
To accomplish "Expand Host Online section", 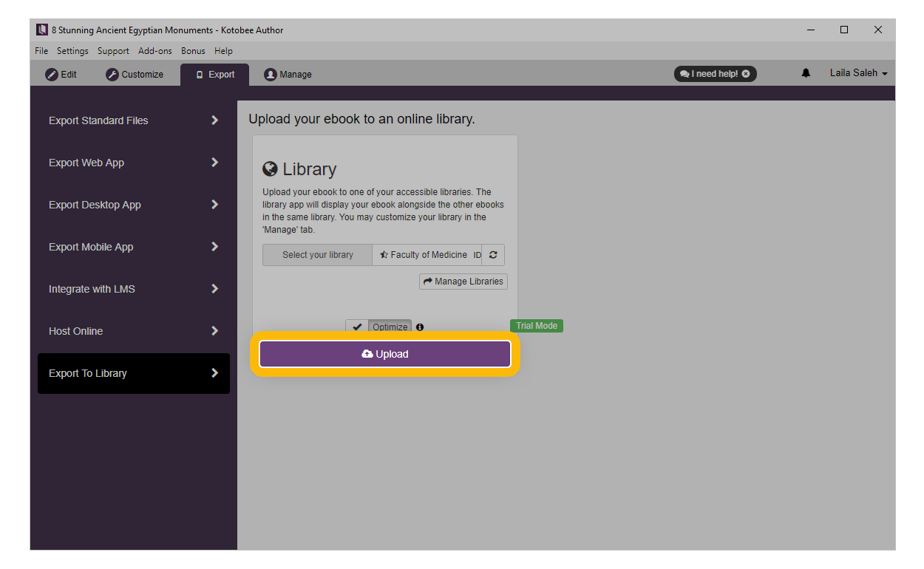I will click(134, 331).
